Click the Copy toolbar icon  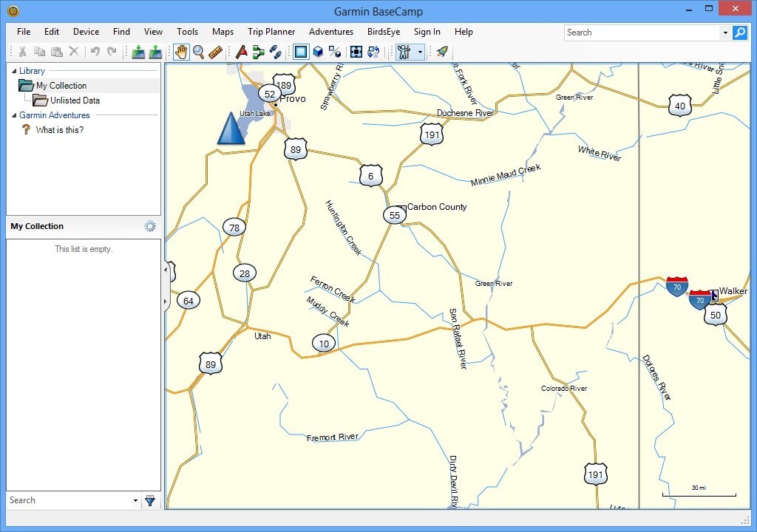(x=40, y=51)
